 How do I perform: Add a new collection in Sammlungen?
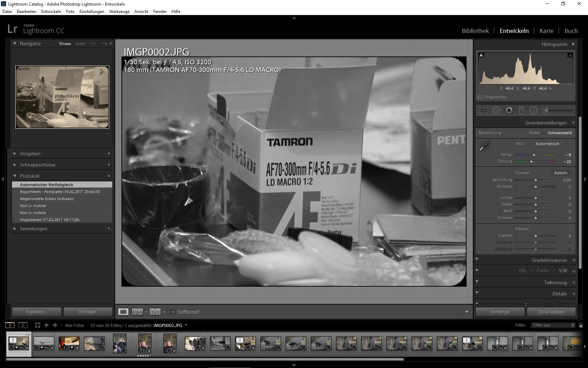109,229
